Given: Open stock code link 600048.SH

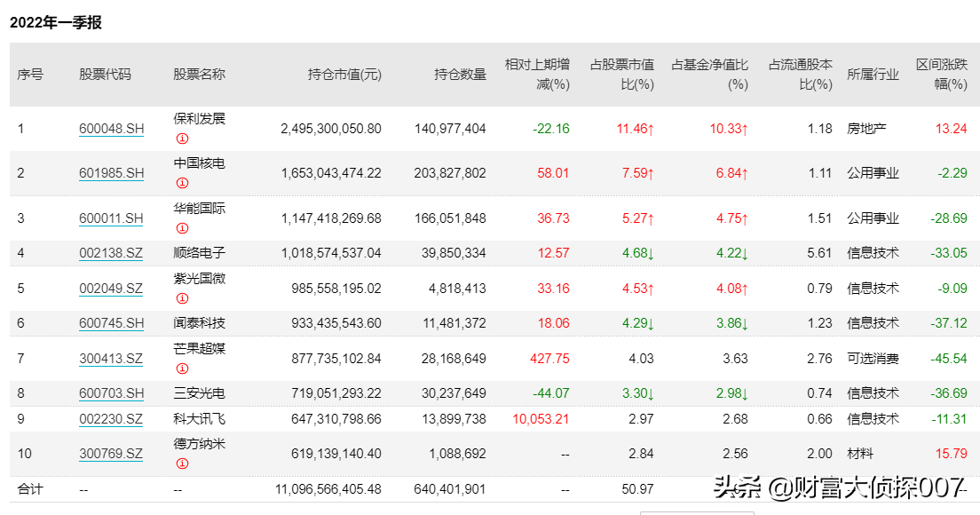Looking at the screenshot, I should coord(111,129).
